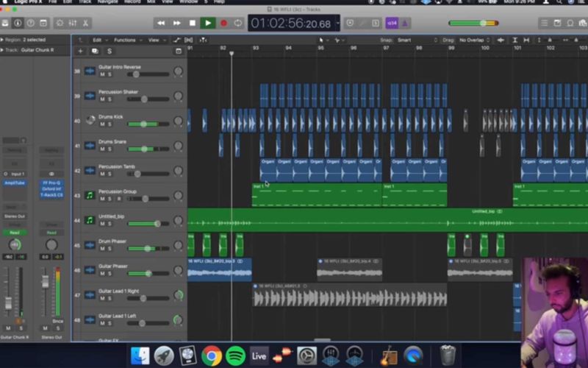
Task: Toggle the Cycle loop button
Action: pyautogui.click(x=238, y=24)
